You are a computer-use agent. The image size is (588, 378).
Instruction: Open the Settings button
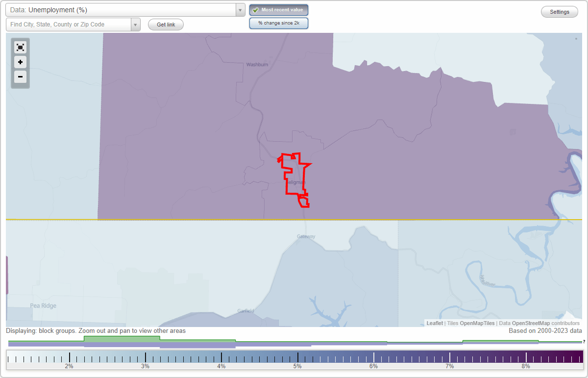point(560,12)
